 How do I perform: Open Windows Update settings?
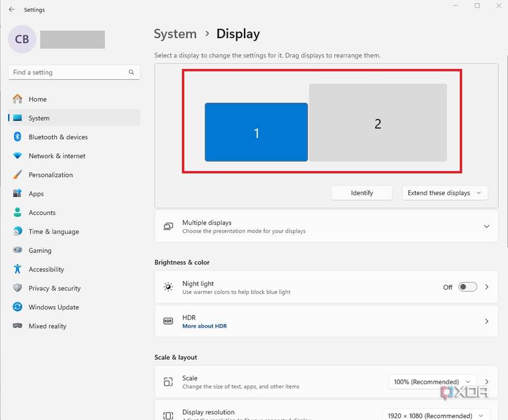(x=75, y=307)
